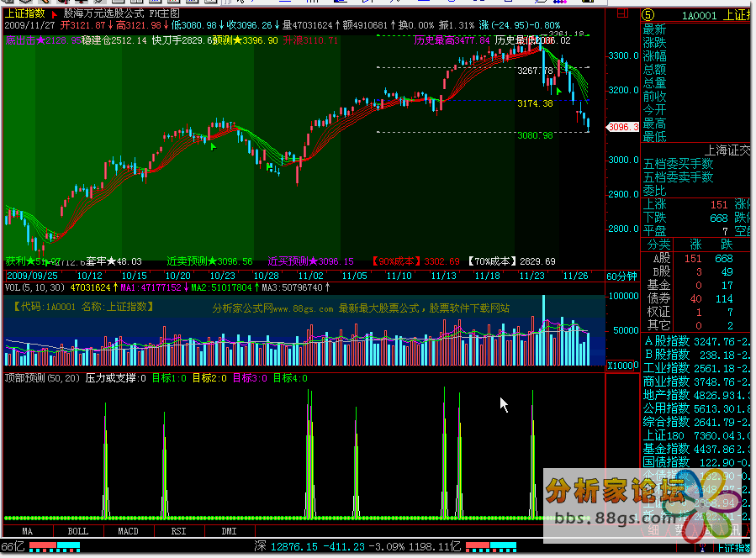Click the 11/02 date on time axis
Viewport: 756px width, 558px height.
pos(311,276)
